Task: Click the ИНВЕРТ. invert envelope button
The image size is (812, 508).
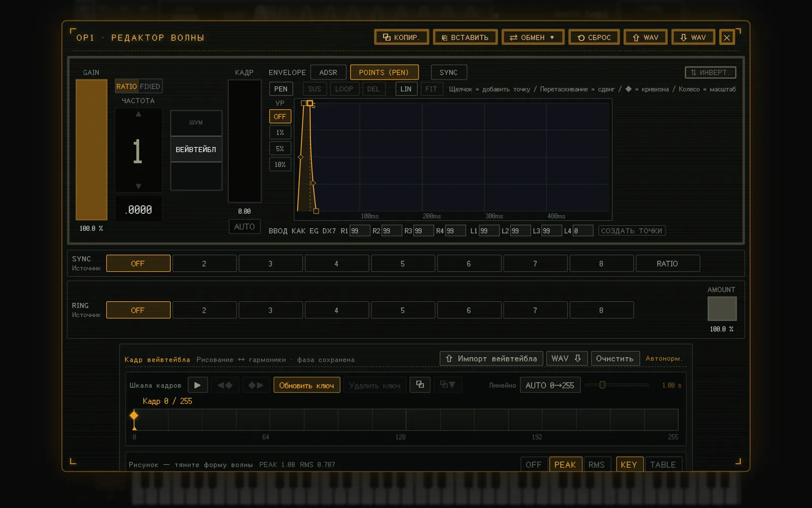Action: (710, 72)
